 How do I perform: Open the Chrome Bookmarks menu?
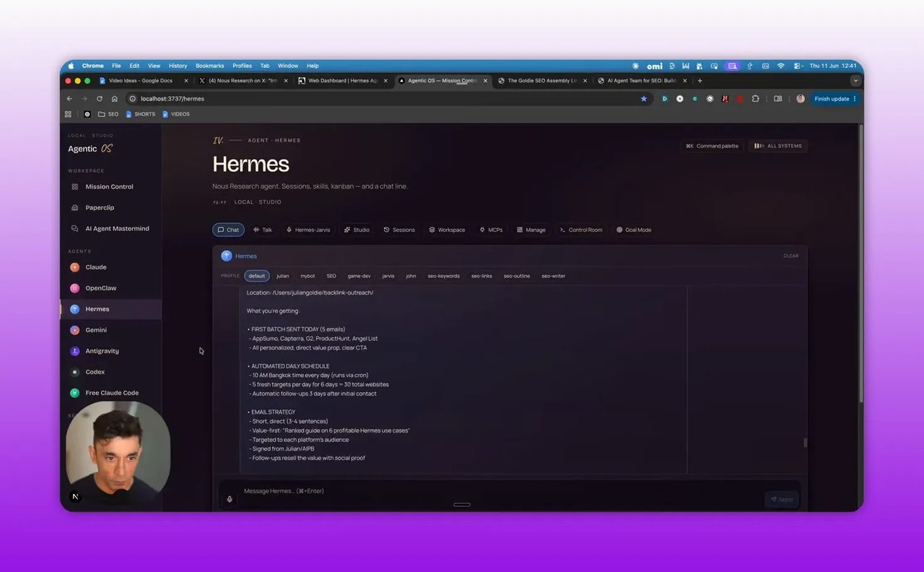pos(210,66)
